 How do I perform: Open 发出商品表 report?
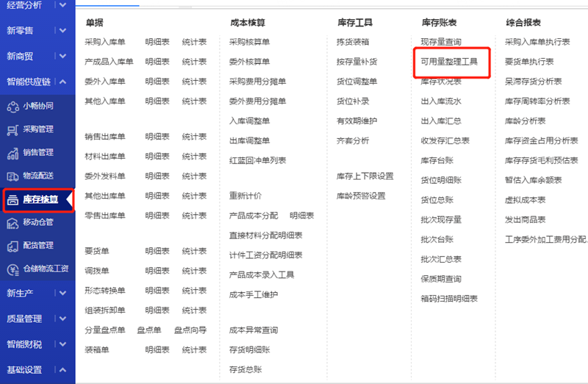pyautogui.click(x=525, y=220)
